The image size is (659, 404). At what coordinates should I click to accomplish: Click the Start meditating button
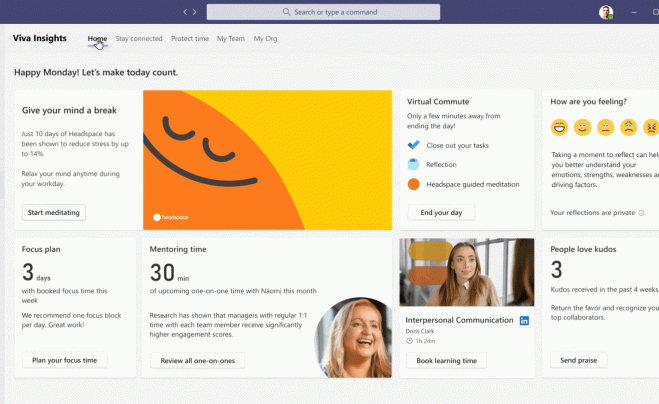pyautogui.click(x=54, y=212)
